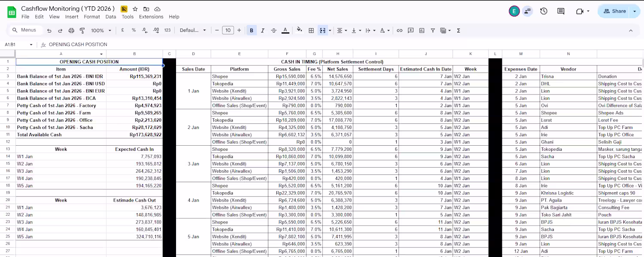Select the cell "Rp173,628,922"

134,135
